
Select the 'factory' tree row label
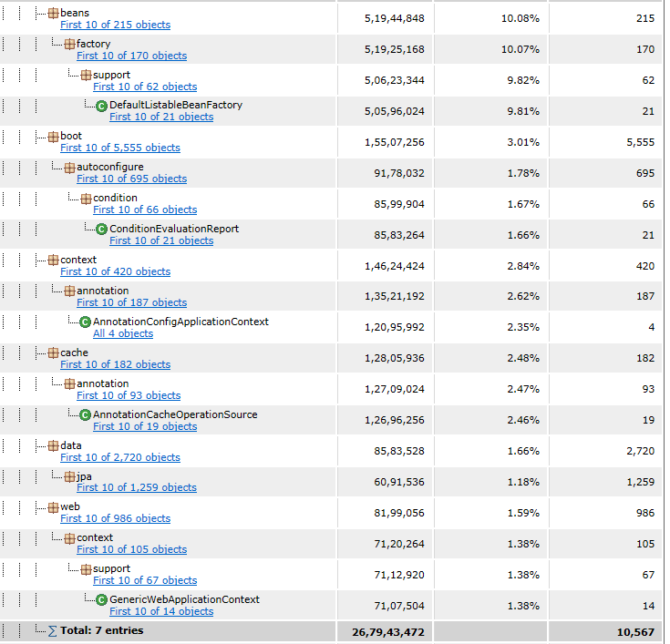tap(94, 44)
